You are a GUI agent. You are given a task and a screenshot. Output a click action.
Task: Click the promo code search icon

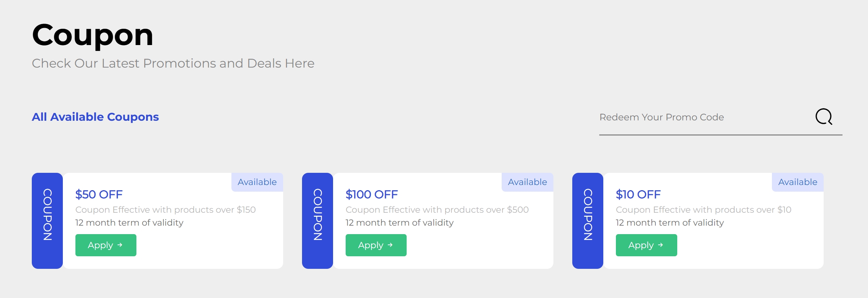(824, 117)
